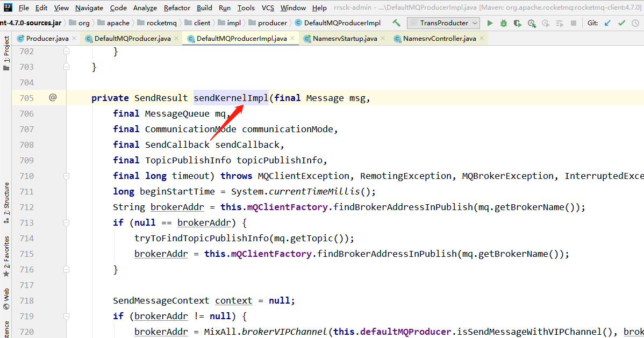Click the greyed run-list toolbar icon
The width and height of the screenshot is (644, 338).
(x=560, y=24)
